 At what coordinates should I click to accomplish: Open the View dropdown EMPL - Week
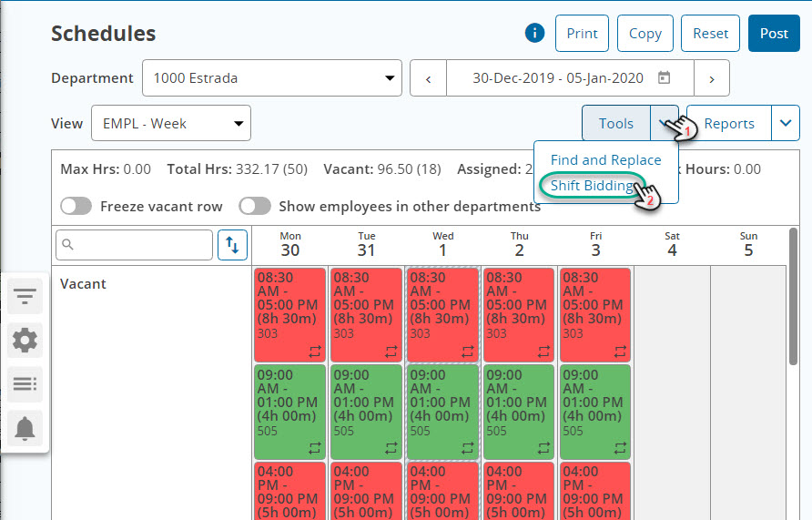[x=171, y=123]
